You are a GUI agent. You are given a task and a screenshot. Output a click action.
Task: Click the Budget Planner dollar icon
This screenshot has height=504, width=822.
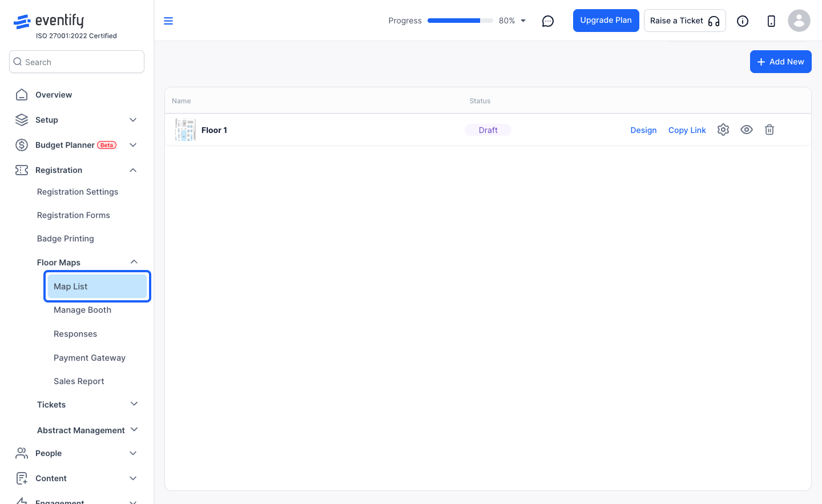pos(22,145)
